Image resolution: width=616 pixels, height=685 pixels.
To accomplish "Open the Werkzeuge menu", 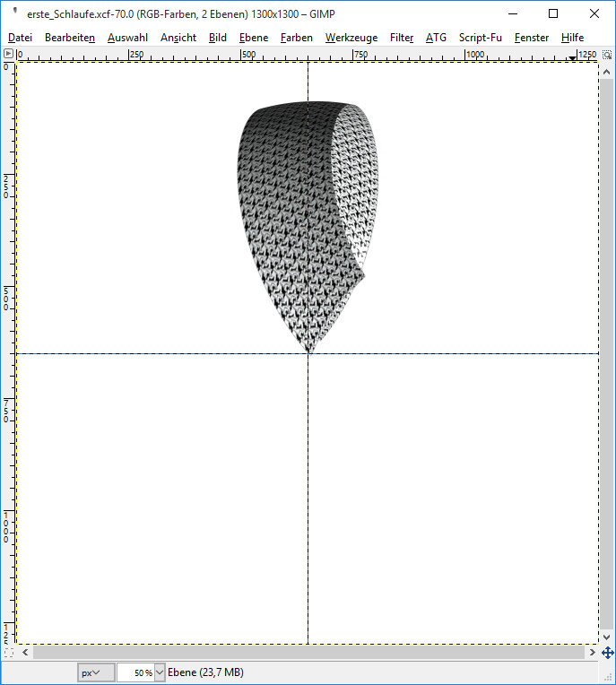I will tap(351, 38).
